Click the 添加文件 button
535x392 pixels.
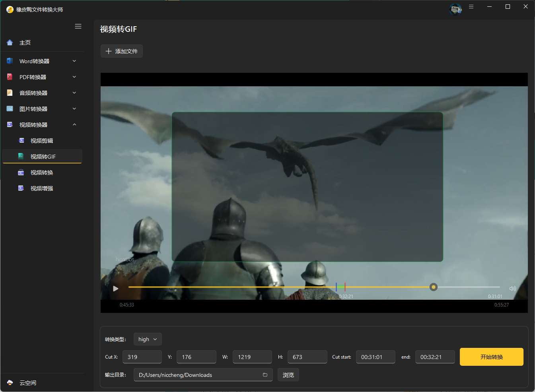pos(121,51)
